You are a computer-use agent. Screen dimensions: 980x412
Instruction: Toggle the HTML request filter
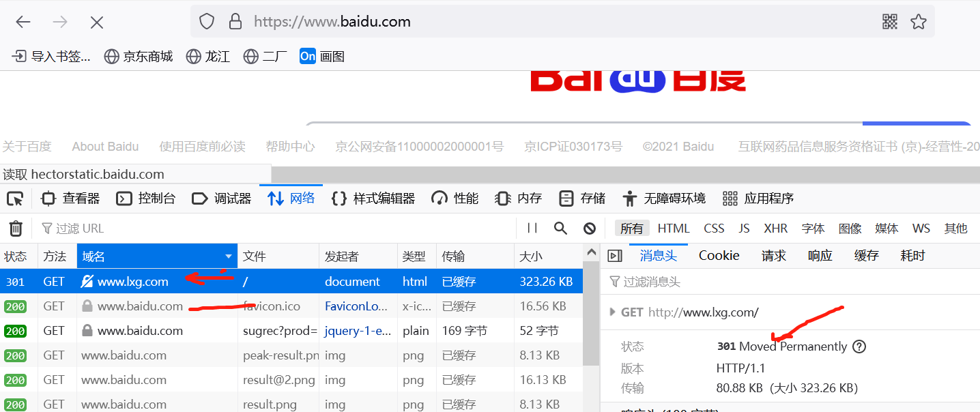point(674,229)
